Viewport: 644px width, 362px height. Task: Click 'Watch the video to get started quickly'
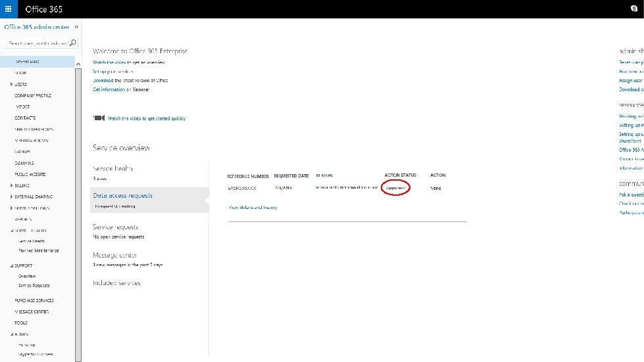click(x=147, y=118)
